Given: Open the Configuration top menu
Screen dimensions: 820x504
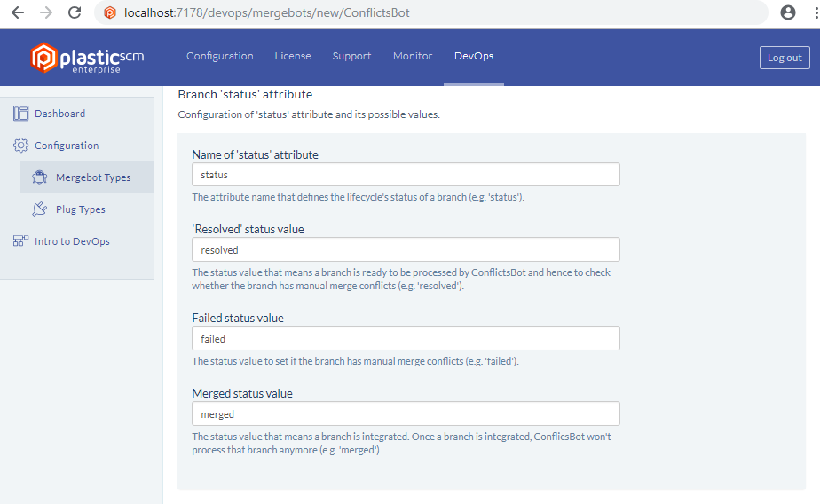Looking at the screenshot, I should point(220,56).
